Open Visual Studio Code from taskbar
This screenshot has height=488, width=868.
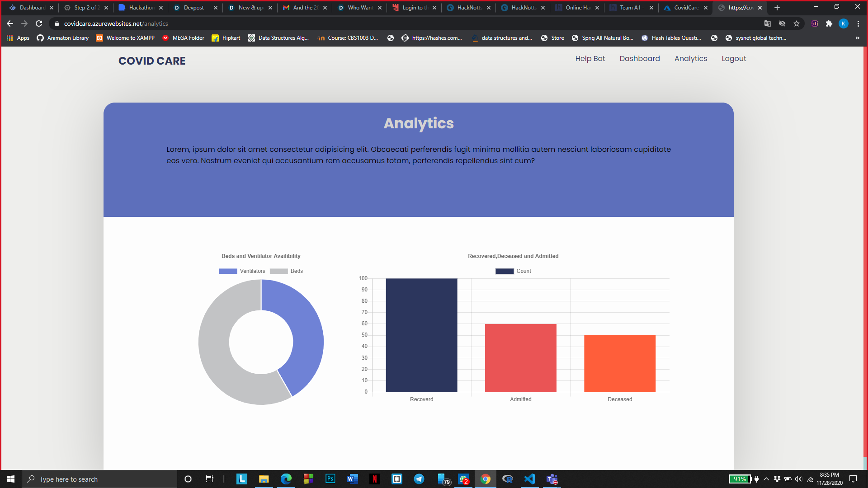pyautogui.click(x=529, y=479)
